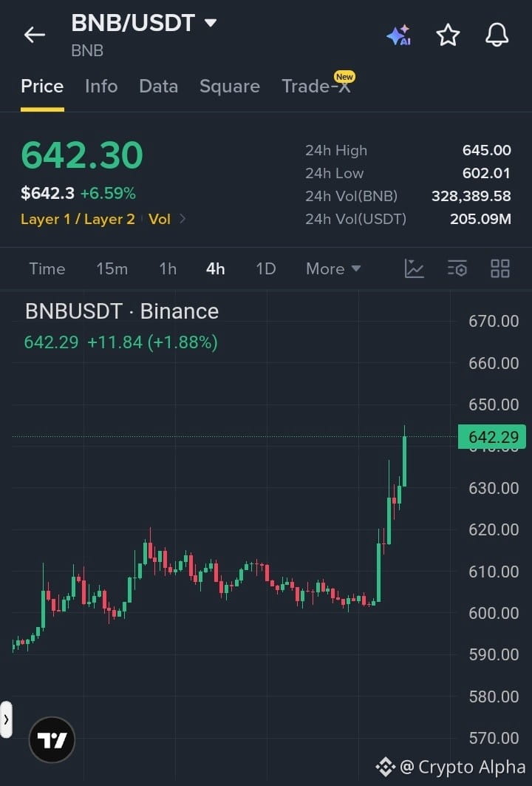Go back using the left arrow

click(35, 35)
